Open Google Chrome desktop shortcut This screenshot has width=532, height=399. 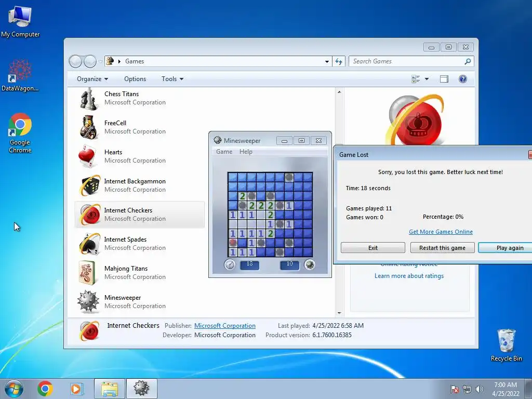pos(20,133)
